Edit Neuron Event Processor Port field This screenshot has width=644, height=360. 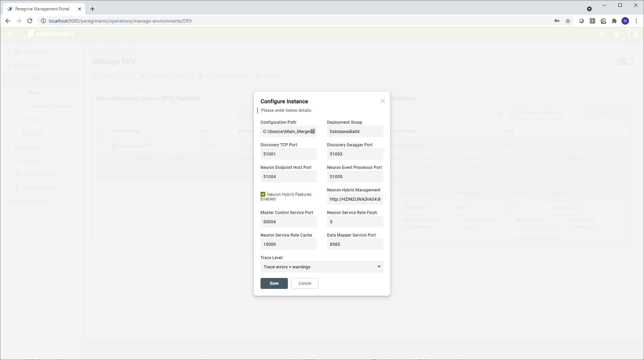tap(355, 176)
